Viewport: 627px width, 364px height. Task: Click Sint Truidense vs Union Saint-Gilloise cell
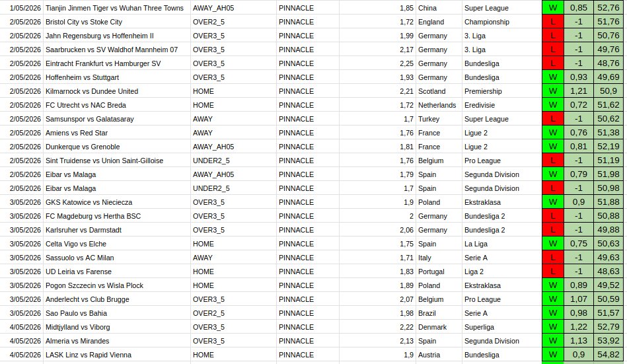pyautogui.click(x=117, y=161)
